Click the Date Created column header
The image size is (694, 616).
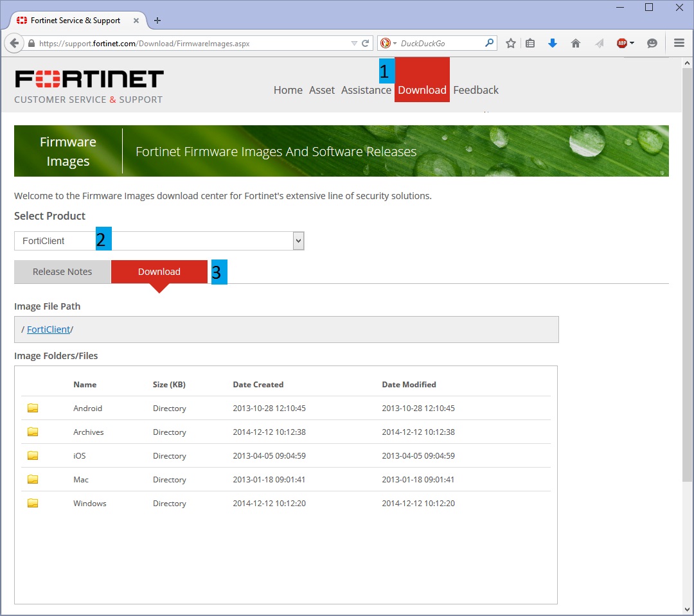(258, 385)
